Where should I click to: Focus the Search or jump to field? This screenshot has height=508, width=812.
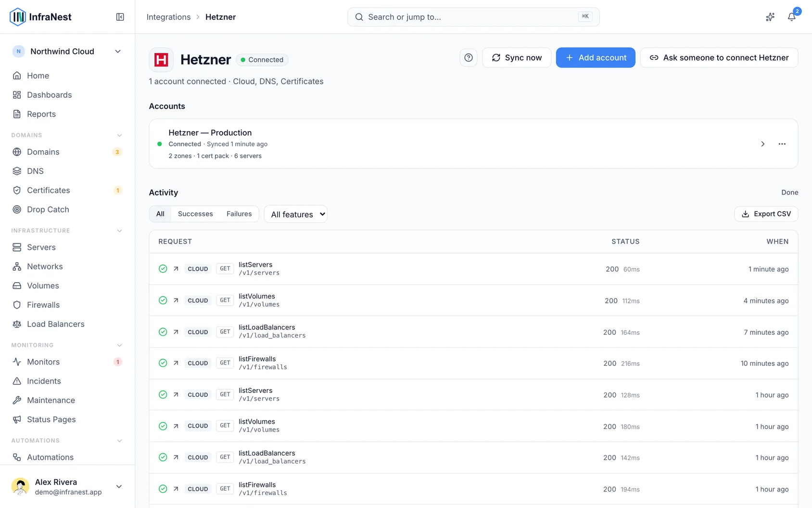point(473,17)
